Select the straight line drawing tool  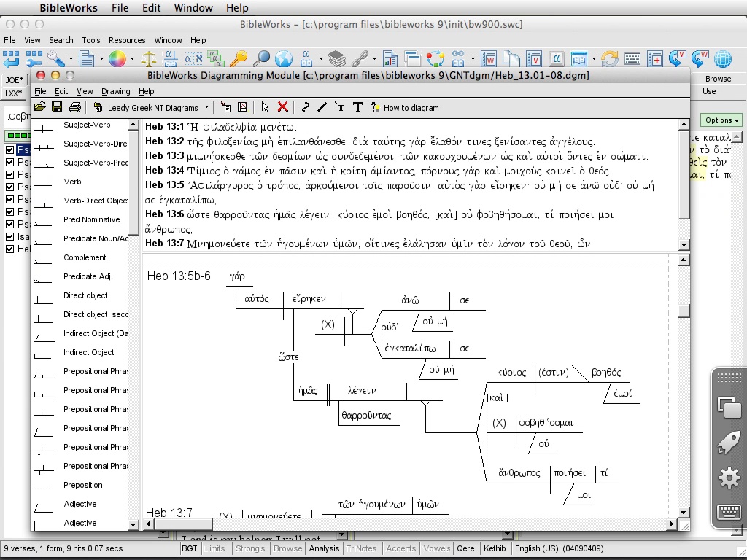322,107
